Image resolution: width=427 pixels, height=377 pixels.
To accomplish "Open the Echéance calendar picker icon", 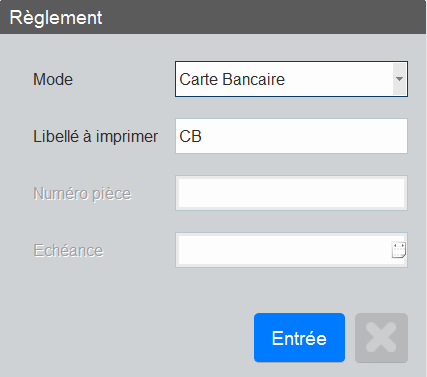I will [x=399, y=250].
